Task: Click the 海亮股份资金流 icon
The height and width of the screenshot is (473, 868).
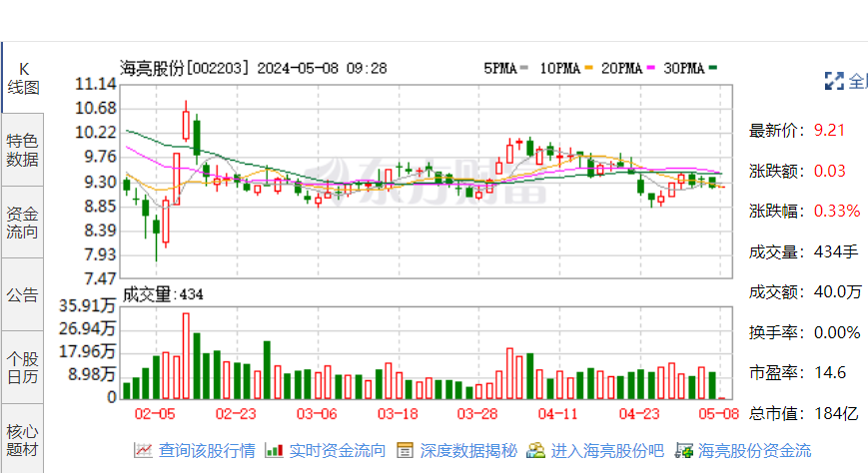Action: tap(683, 450)
